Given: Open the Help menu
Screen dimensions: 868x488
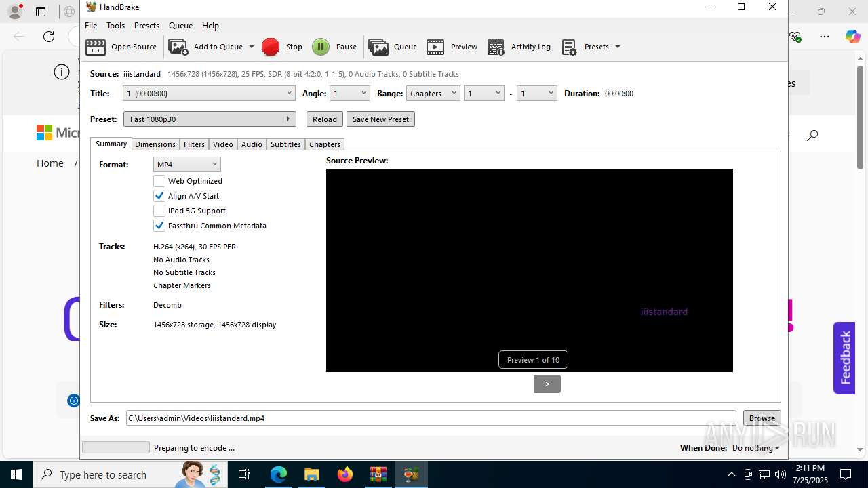Looking at the screenshot, I should [x=210, y=25].
